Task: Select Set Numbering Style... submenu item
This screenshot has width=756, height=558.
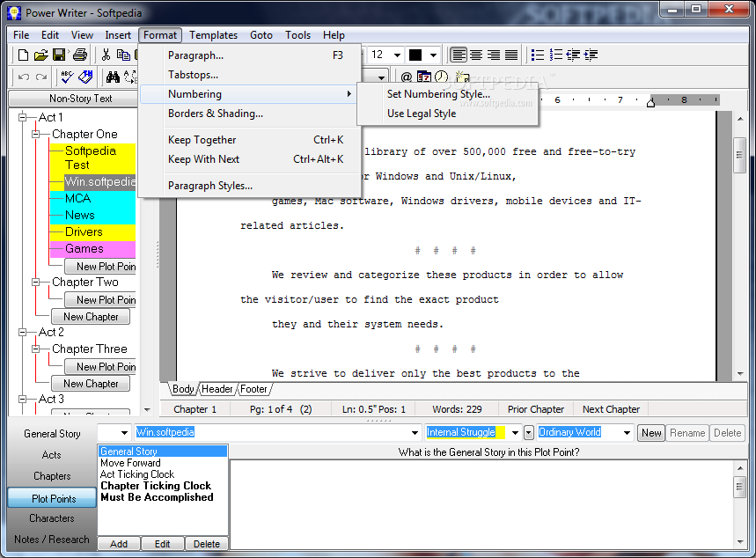Action: (447, 94)
